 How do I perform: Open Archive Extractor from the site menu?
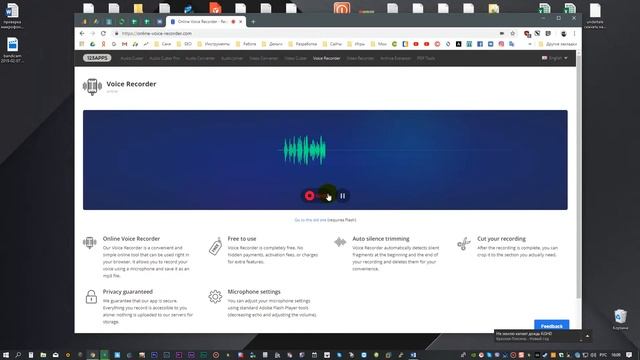point(396,58)
